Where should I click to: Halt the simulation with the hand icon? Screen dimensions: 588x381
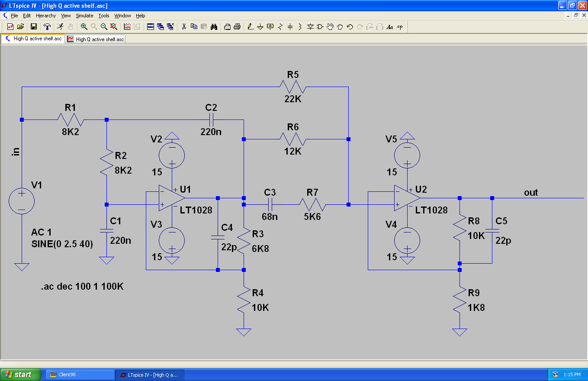pyautogui.click(x=71, y=27)
